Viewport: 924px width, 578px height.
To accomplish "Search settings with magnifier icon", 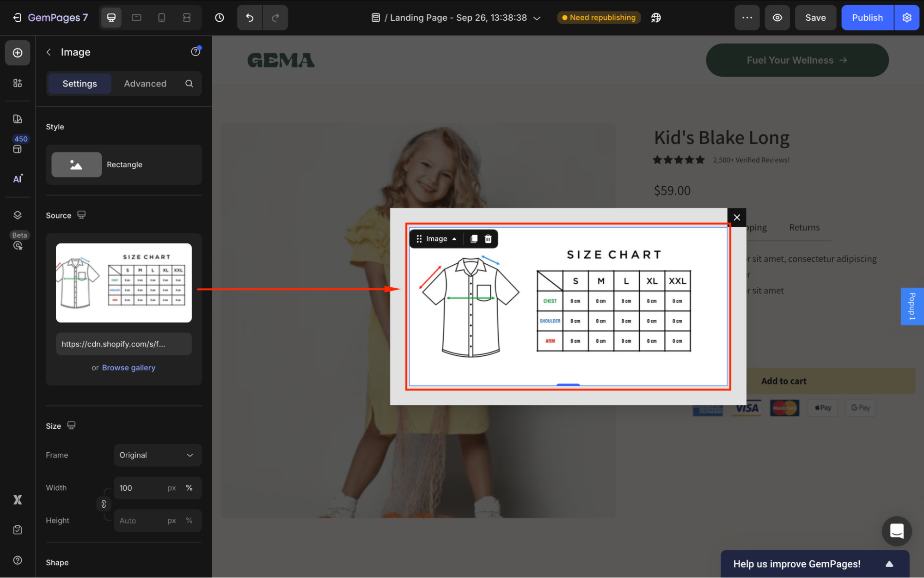I will (189, 84).
